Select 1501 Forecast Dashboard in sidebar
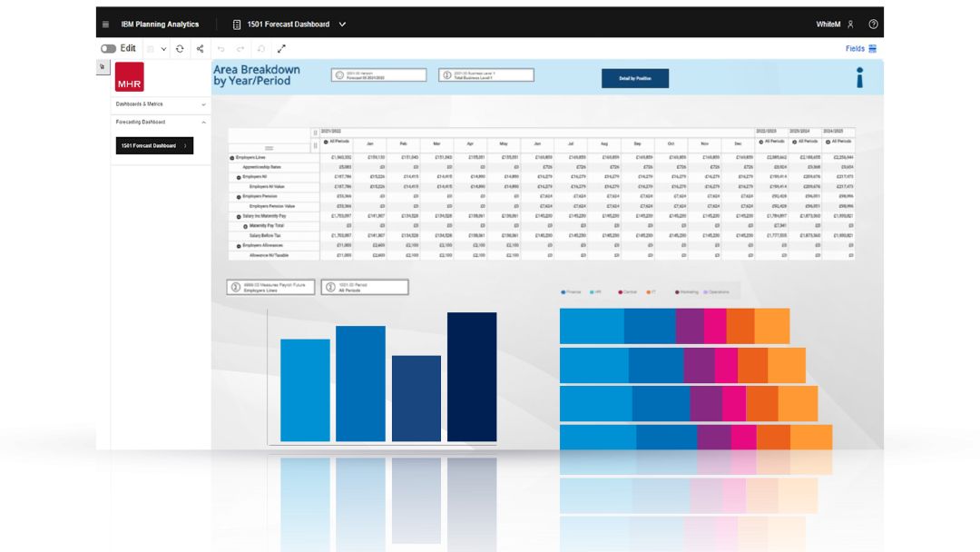Viewport: 980px width, 552px height. point(154,145)
